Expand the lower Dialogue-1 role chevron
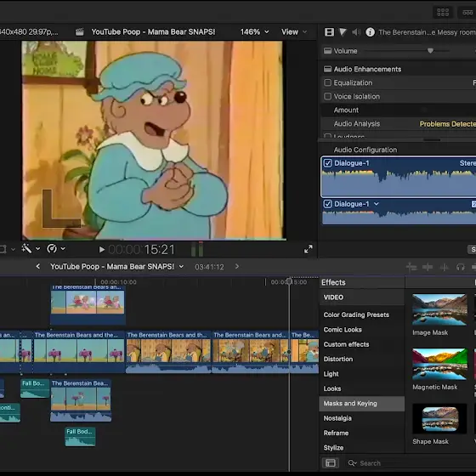 [x=377, y=204]
